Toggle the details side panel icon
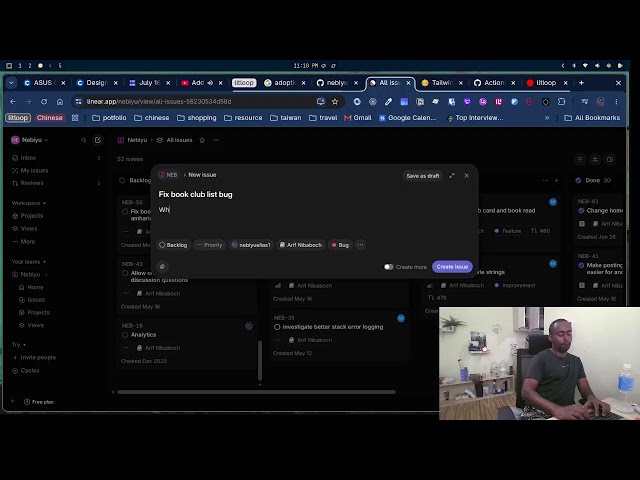The image size is (640, 480). 610,159
